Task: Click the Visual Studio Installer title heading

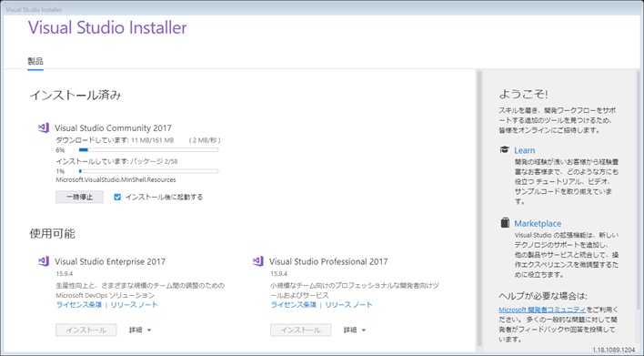Action: [107, 27]
